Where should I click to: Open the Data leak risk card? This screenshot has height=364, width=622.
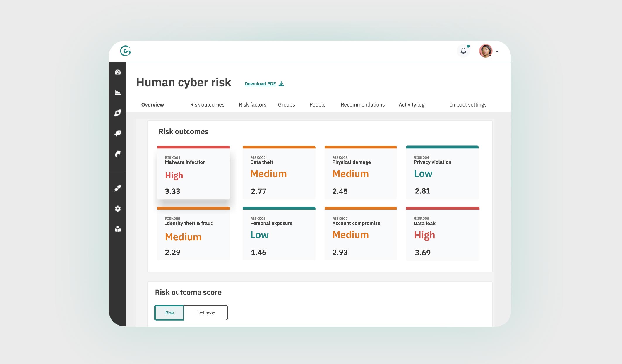tap(443, 234)
